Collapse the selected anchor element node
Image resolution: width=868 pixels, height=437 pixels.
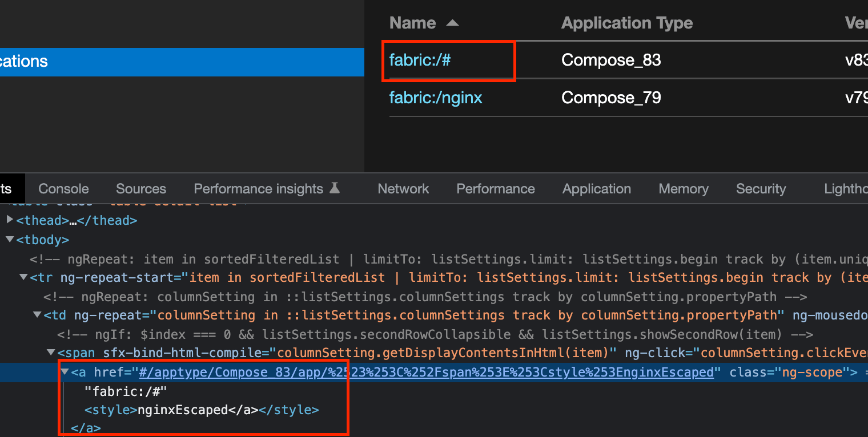coord(64,371)
